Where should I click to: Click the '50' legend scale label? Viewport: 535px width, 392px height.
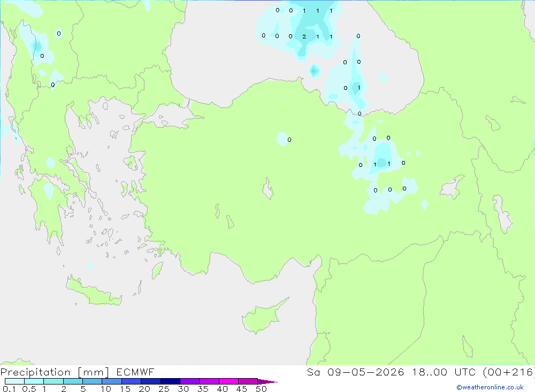click(x=262, y=389)
